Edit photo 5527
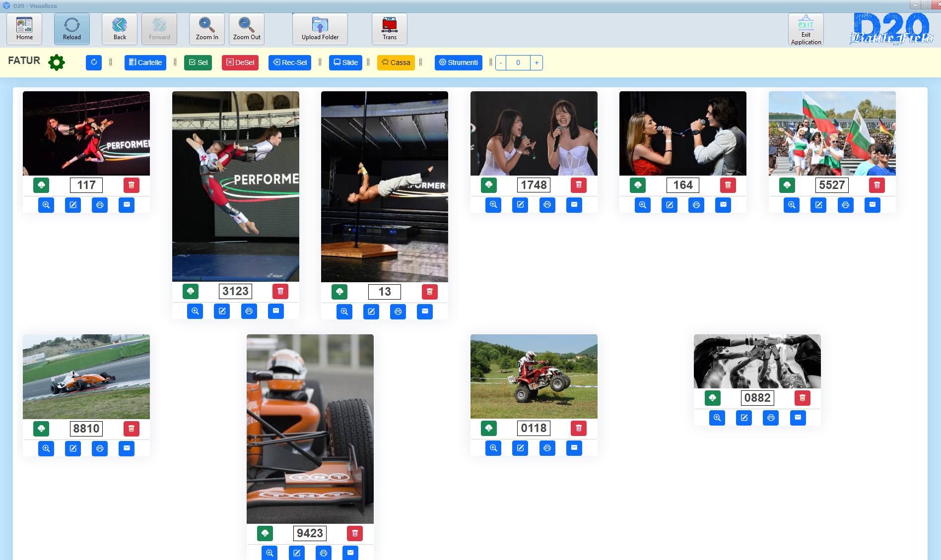The height and width of the screenshot is (560, 941). coord(818,205)
